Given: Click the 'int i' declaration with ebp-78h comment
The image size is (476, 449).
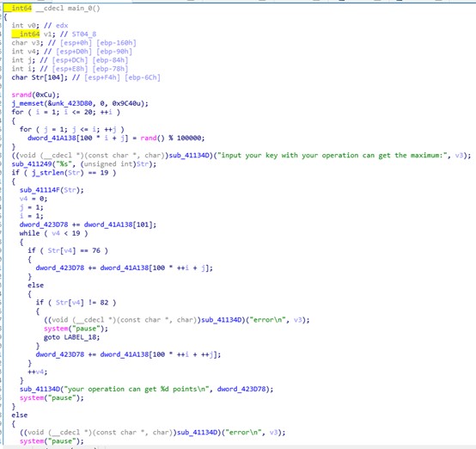Looking at the screenshot, I should click(x=70, y=69).
